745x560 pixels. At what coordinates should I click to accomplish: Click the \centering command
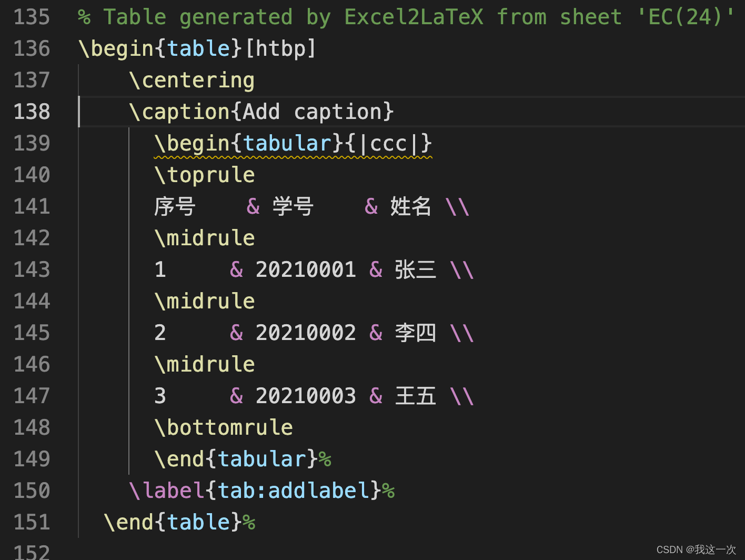[x=192, y=80]
